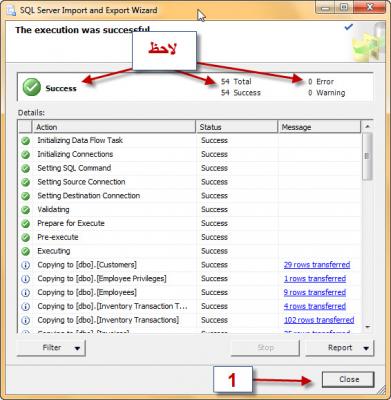Click the green check icon beside Pre-execute

[x=26, y=238]
